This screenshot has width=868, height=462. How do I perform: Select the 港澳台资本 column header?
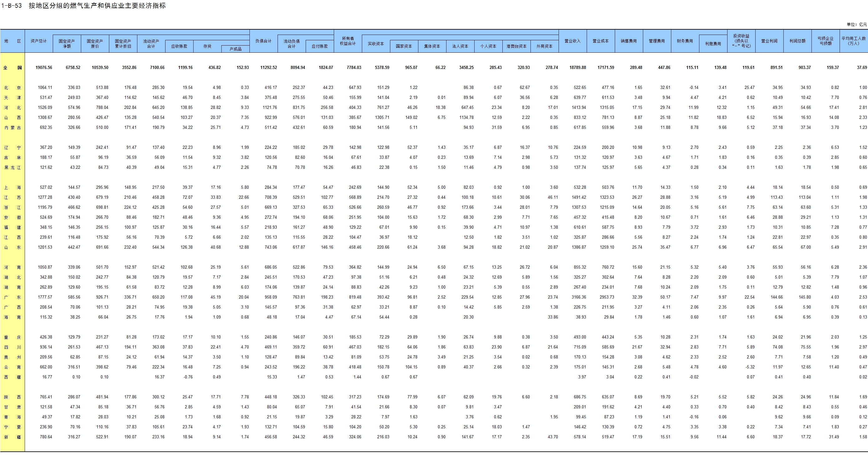(x=516, y=46)
